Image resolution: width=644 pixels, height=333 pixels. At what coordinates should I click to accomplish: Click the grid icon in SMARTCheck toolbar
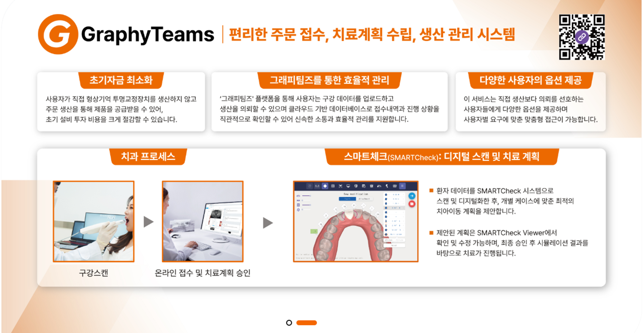(333, 186)
